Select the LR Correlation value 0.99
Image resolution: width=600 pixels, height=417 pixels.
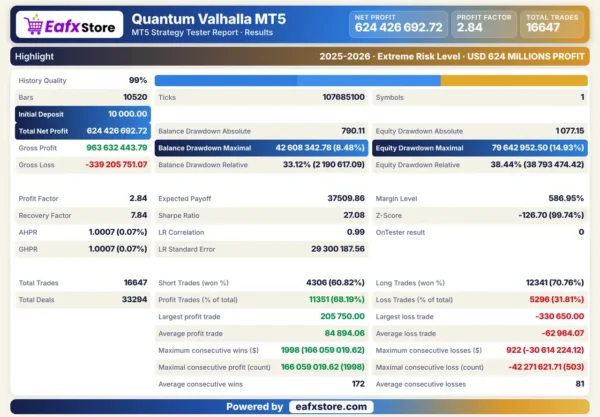[355, 232]
